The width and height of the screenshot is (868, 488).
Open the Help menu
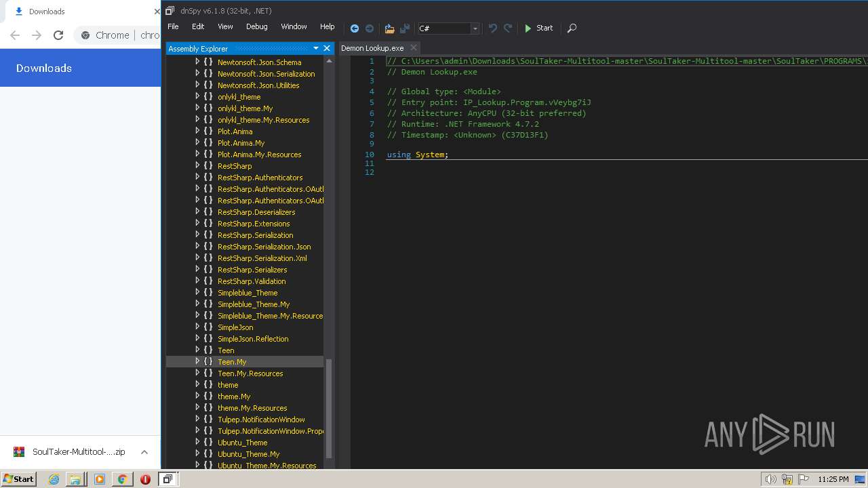click(328, 26)
